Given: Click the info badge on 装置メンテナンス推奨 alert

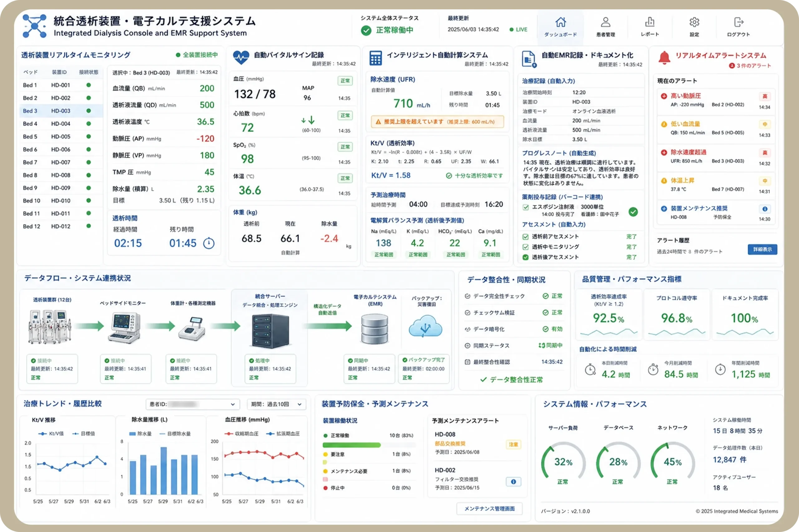Looking at the screenshot, I should (x=765, y=209).
